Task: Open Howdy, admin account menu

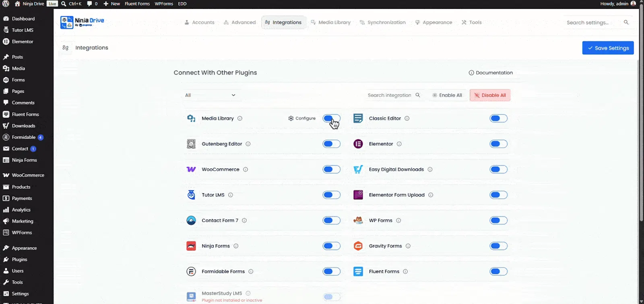Action: pos(618,4)
